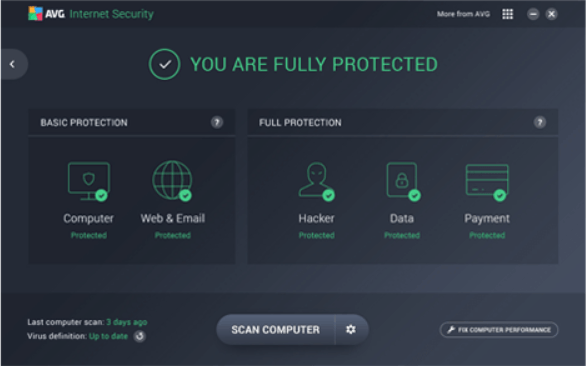Open the Hacker protection figure icon

pyautogui.click(x=317, y=181)
